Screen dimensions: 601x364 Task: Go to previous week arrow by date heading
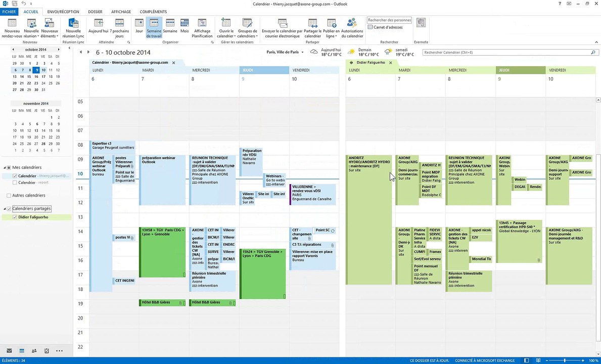80,52
